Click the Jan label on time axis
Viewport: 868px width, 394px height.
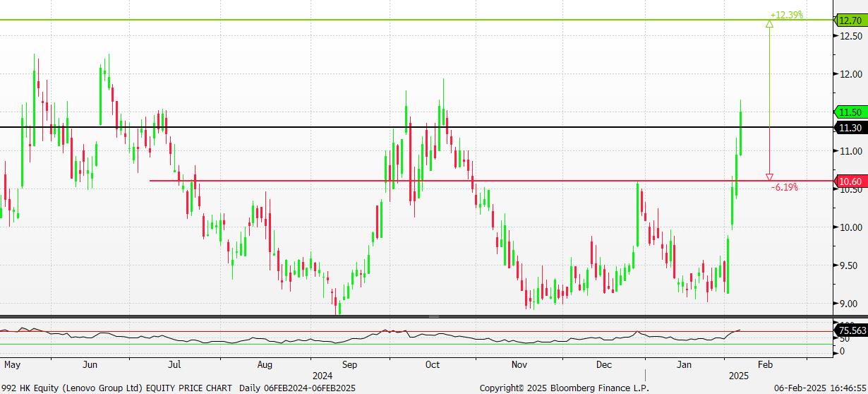pos(684,365)
